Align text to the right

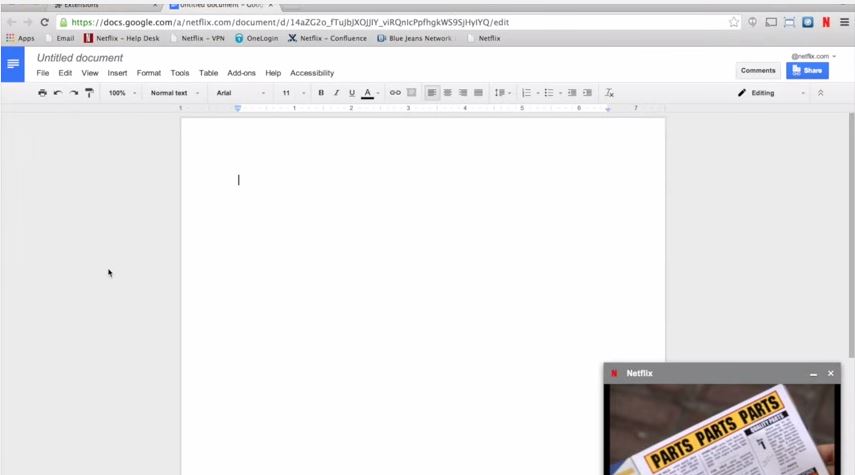click(x=463, y=93)
